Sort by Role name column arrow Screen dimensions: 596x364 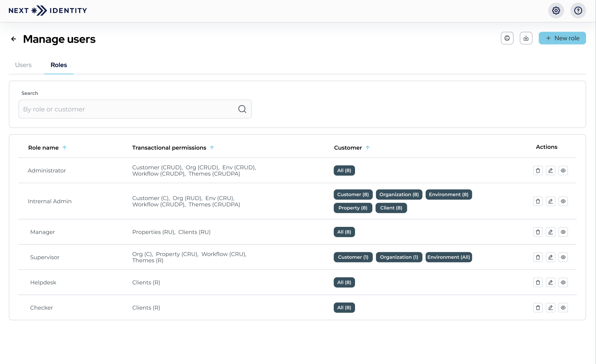click(x=64, y=148)
